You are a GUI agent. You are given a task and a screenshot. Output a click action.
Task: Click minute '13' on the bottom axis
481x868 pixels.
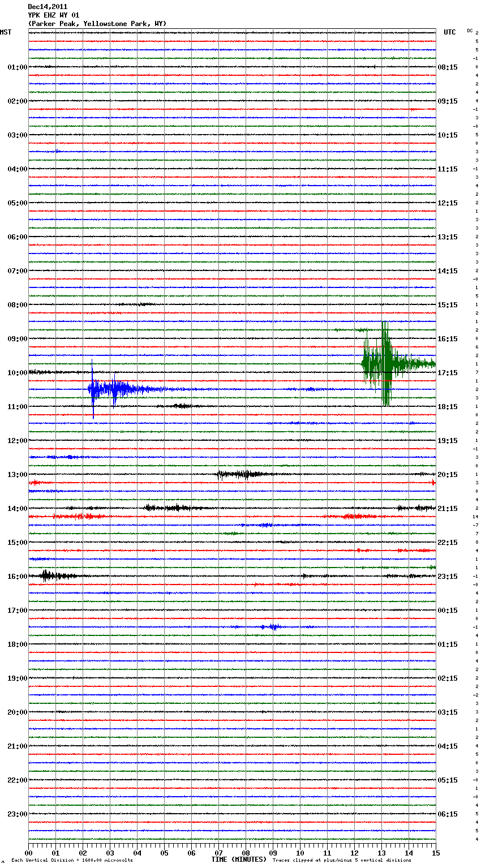click(x=381, y=853)
